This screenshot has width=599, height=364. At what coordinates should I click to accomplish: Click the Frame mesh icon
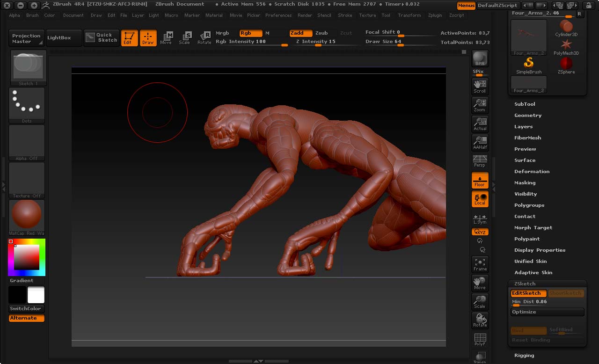pos(480,264)
